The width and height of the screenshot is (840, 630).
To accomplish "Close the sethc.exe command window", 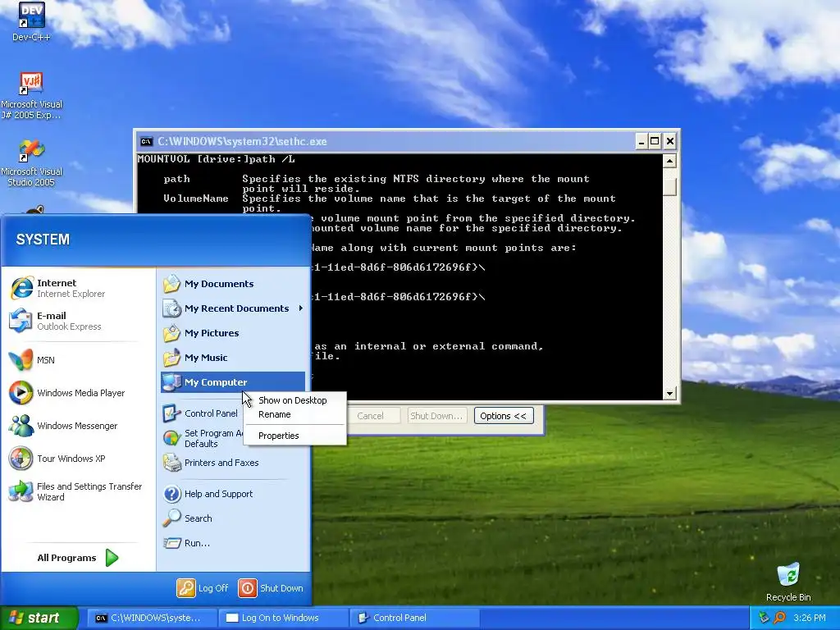I will tap(669, 141).
